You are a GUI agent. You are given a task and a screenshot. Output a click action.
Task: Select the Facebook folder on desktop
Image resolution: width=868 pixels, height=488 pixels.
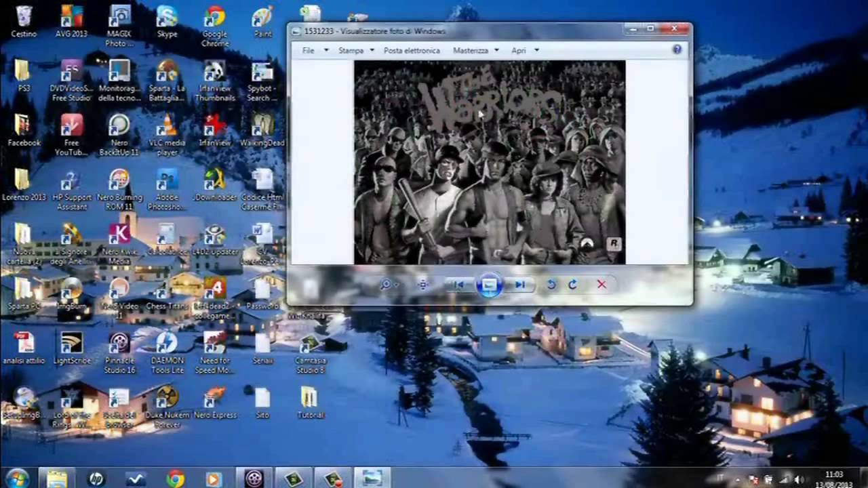point(24,131)
